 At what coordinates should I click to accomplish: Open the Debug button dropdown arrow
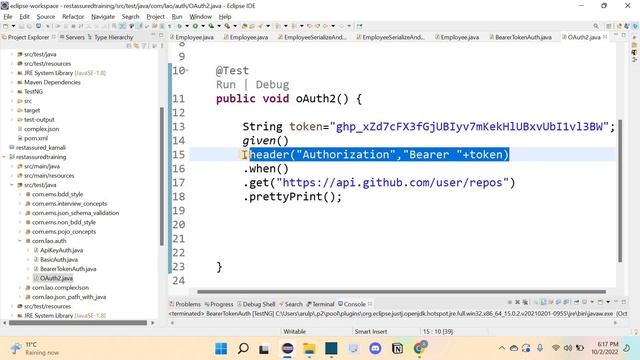click(x=187, y=26)
